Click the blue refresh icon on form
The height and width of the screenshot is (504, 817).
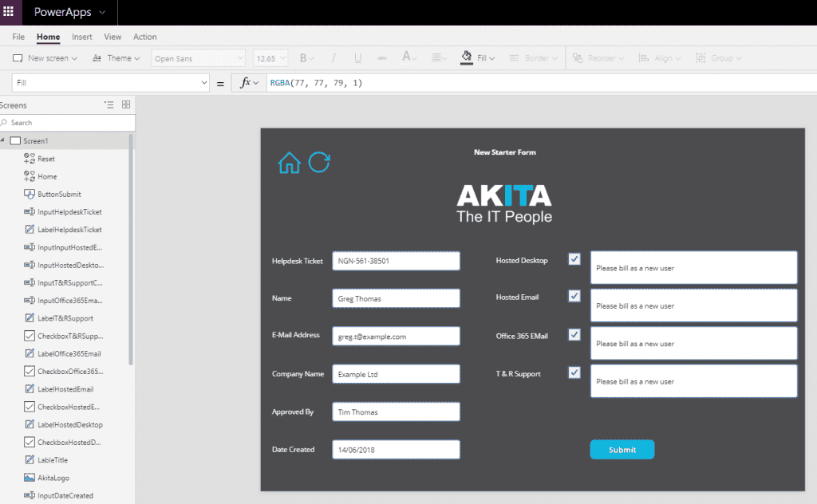click(319, 162)
